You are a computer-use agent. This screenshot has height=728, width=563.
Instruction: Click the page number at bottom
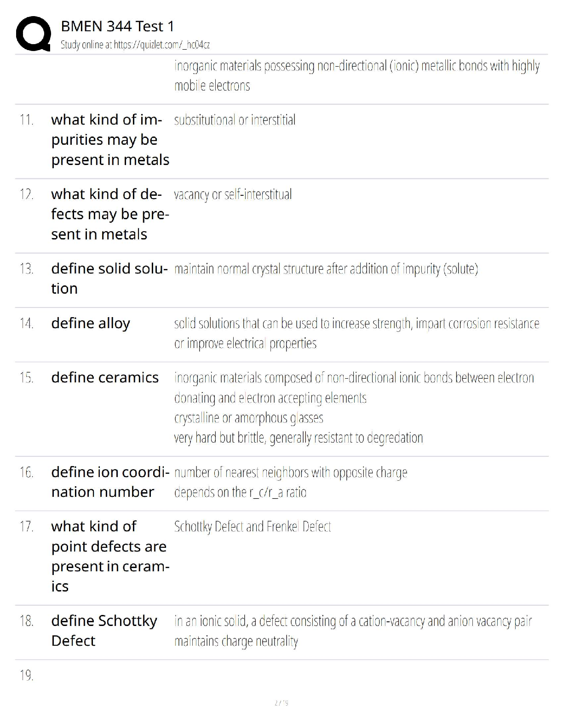click(x=281, y=703)
